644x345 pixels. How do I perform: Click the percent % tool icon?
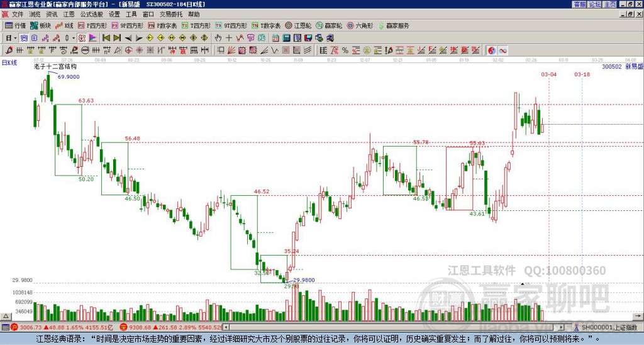[x=345, y=50]
